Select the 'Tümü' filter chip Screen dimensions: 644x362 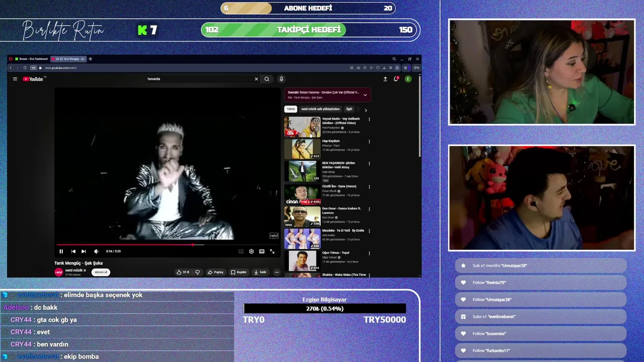click(x=291, y=109)
